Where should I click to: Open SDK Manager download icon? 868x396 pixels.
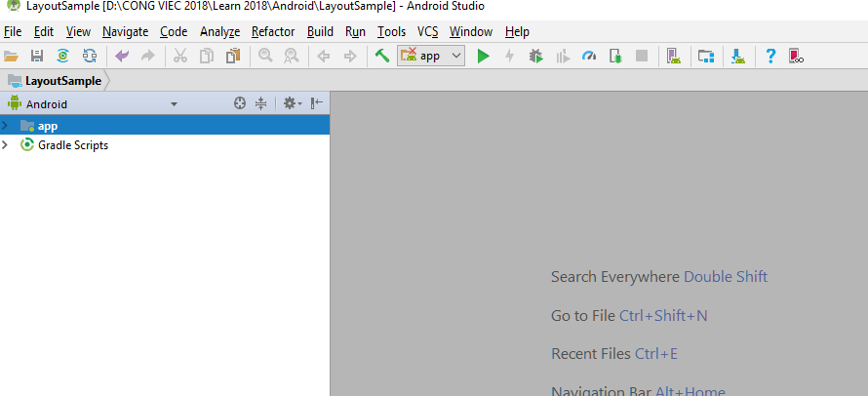738,57
